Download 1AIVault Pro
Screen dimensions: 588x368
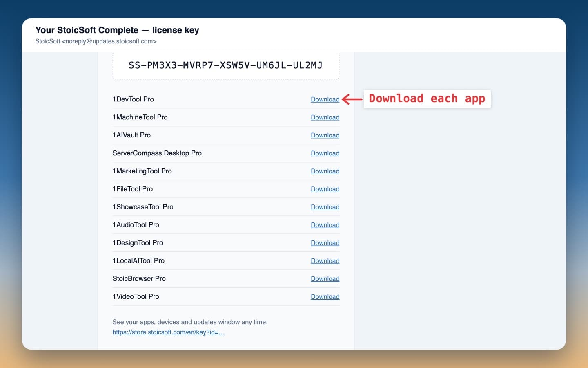pyautogui.click(x=325, y=135)
